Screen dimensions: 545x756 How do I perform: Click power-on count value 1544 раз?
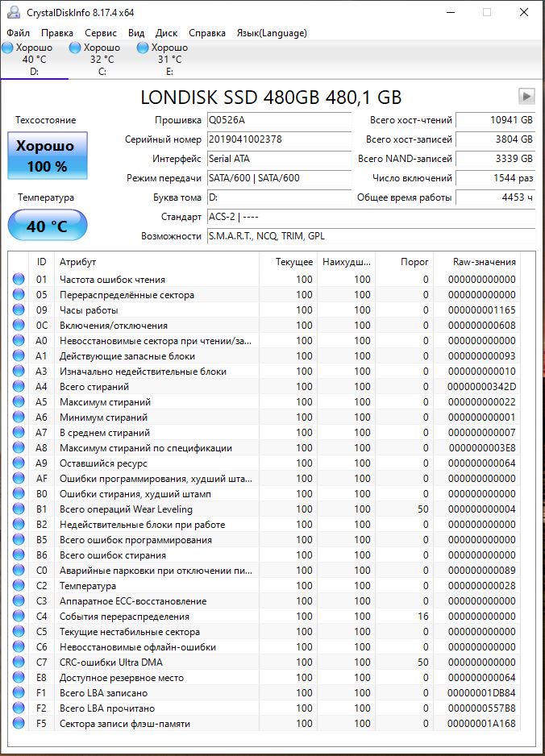(495, 178)
